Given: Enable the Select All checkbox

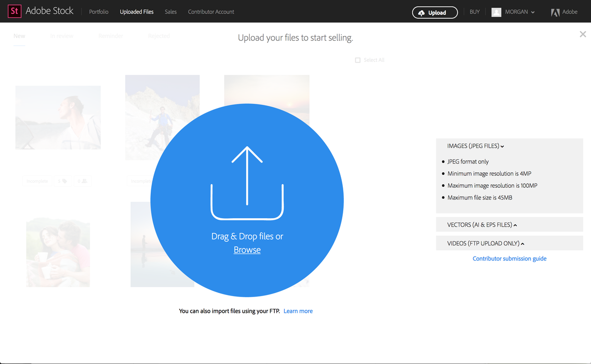Looking at the screenshot, I should tap(358, 60).
